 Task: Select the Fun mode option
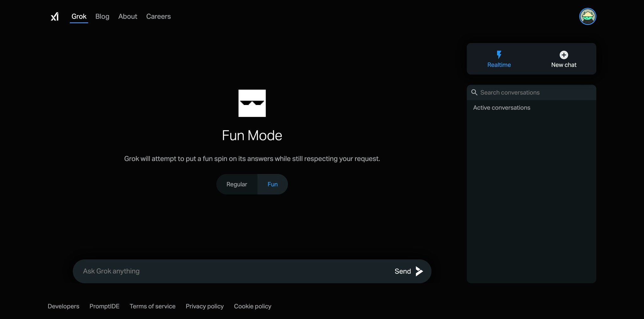[x=273, y=184]
